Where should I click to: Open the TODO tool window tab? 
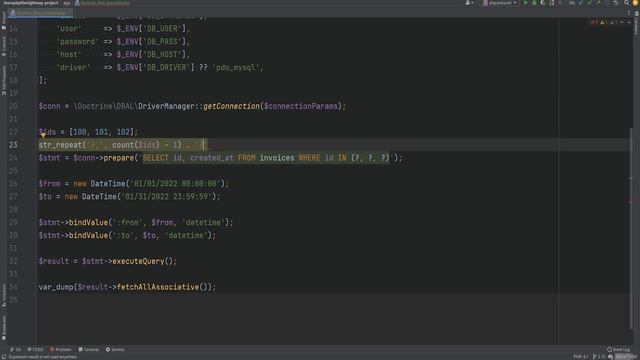coord(35,349)
